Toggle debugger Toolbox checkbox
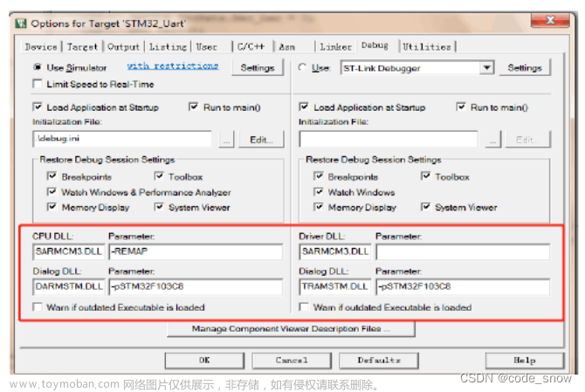Image resolution: width=585 pixels, height=392 pixels. pyautogui.click(x=425, y=176)
